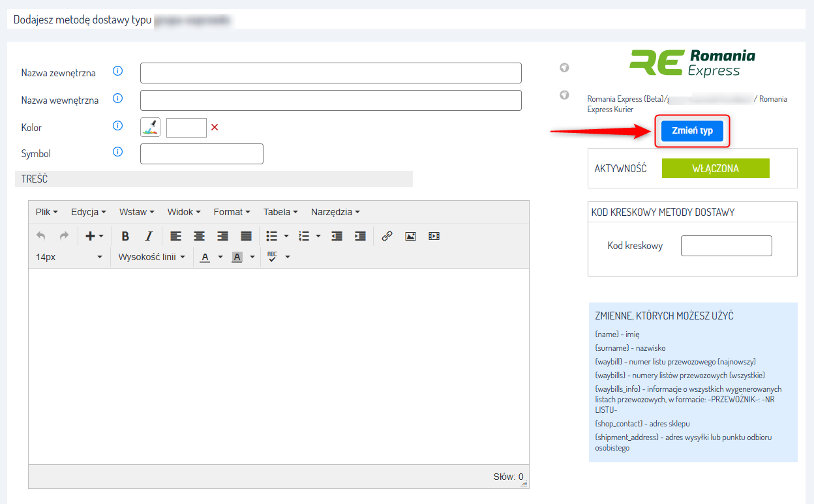
Task: Clear the color with red X
Action: click(x=215, y=128)
